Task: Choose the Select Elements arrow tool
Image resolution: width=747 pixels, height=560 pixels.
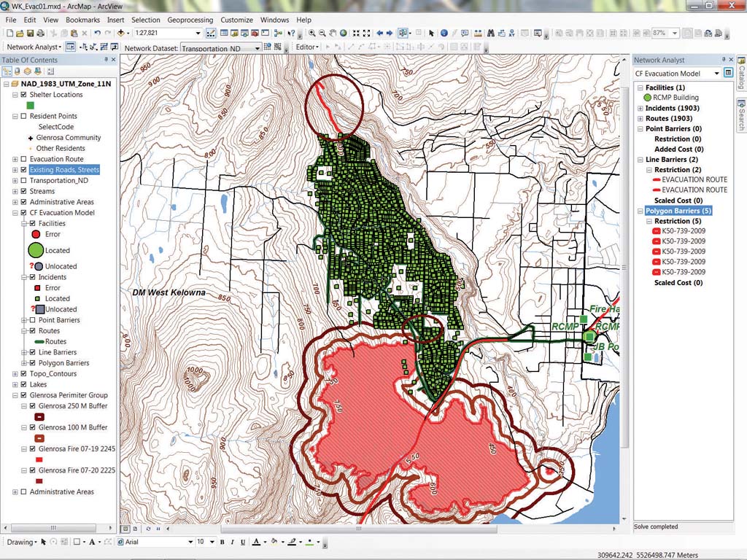Action: click(432, 34)
